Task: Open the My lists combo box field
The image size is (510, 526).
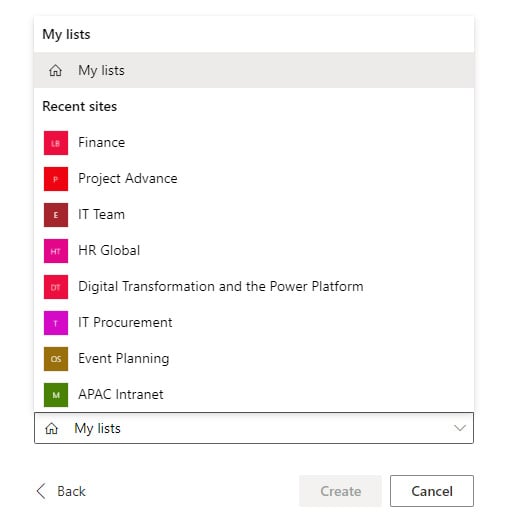Action: pos(254,428)
